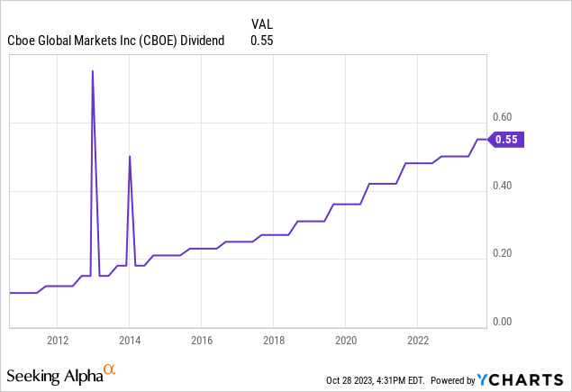Select the 2018 x-axis label
The height and width of the screenshot is (392, 572).
point(274,341)
